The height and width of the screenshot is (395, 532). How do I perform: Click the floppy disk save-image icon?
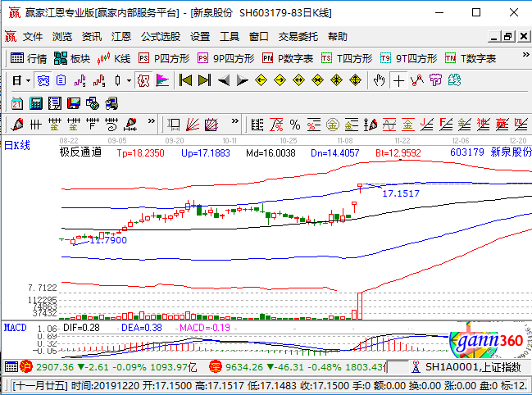click(74, 103)
